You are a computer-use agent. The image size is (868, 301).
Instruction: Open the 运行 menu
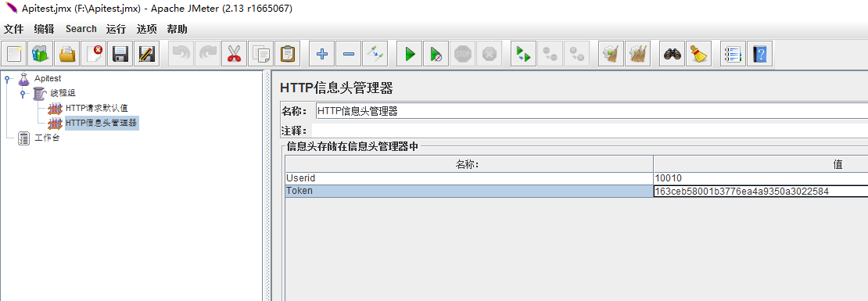pos(117,30)
